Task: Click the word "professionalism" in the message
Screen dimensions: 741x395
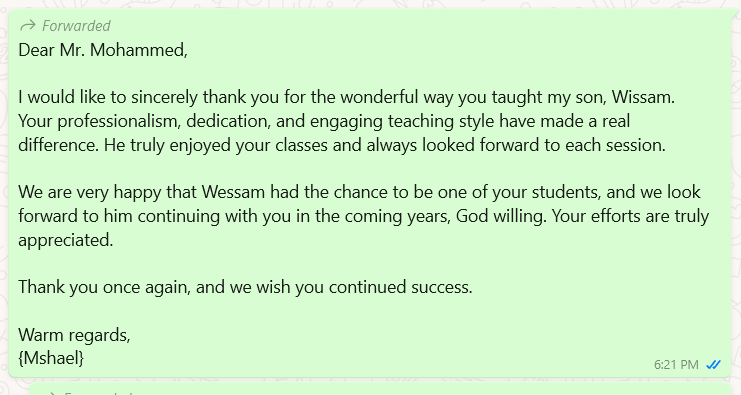Action: [x=119, y=121]
